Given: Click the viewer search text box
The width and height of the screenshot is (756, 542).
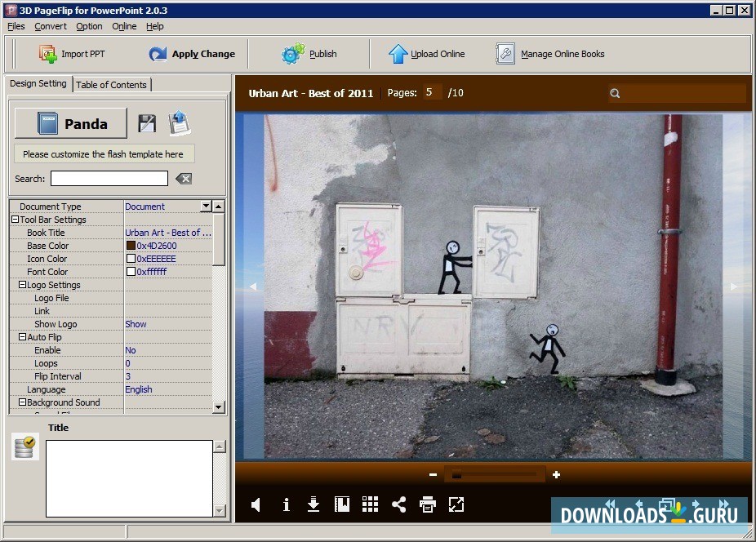Looking at the screenshot, I should pos(677,94).
